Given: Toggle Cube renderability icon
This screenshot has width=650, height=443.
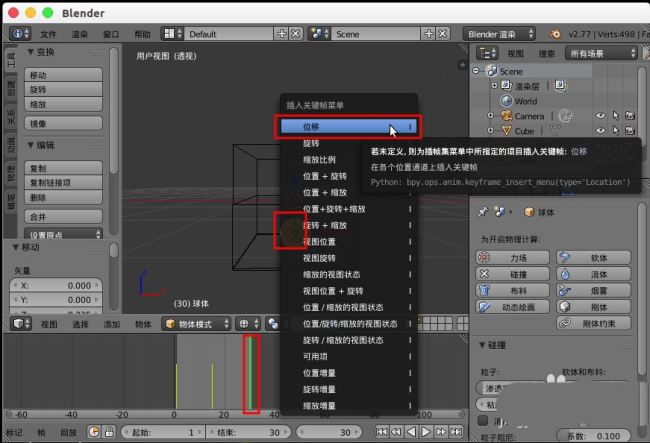Looking at the screenshot, I should click(630, 131).
